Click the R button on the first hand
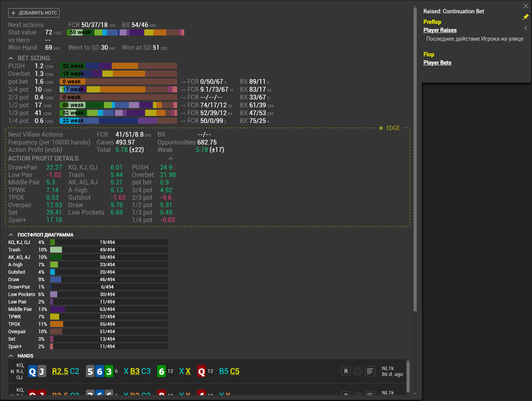This screenshot has width=532, height=401. tap(346, 371)
